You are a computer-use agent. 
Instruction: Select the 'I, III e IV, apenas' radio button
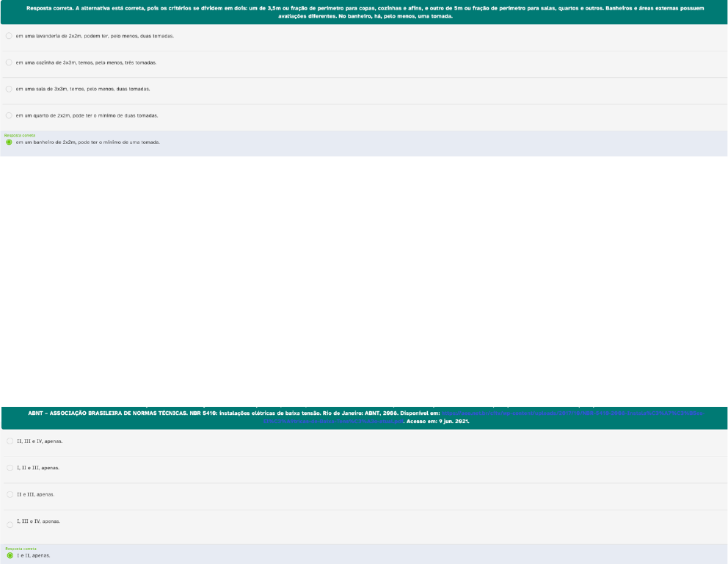coord(10,524)
